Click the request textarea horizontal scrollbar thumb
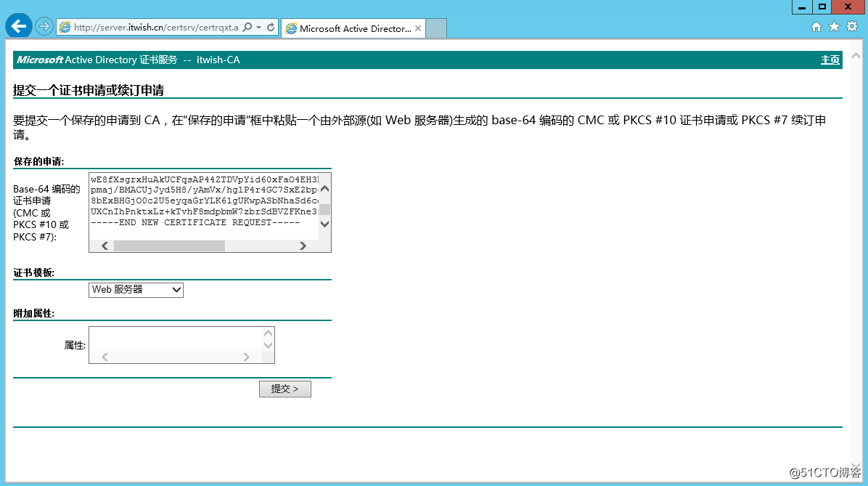Image resolution: width=868 pixels, height=486 pixels. click(169, 246)
